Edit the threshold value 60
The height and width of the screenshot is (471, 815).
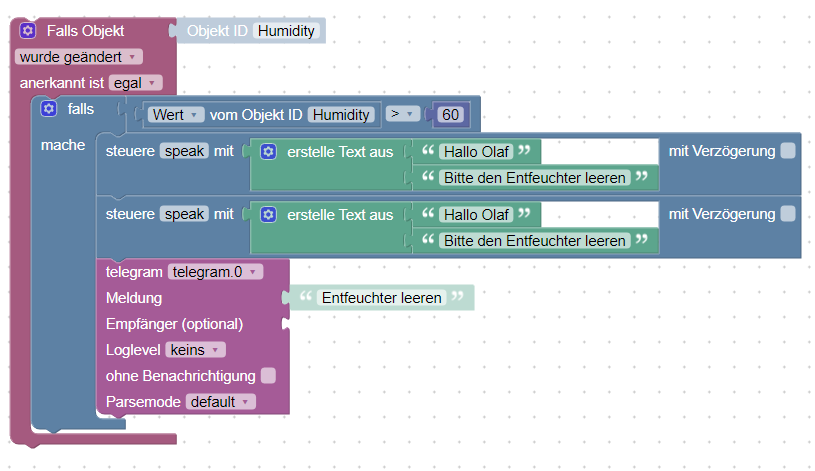click(451, 115)
